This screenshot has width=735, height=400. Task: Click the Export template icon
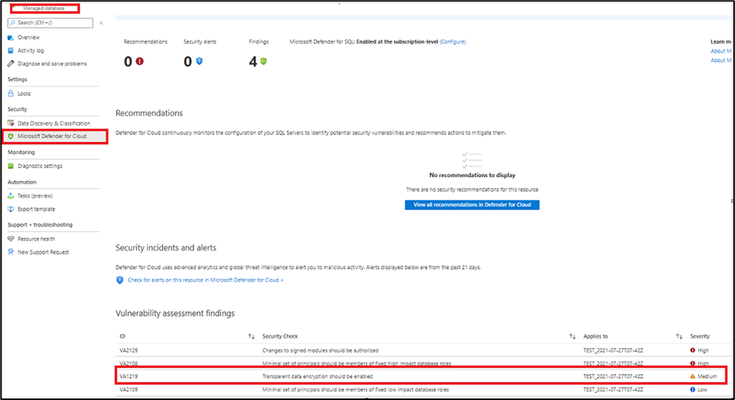pos(11,209)
